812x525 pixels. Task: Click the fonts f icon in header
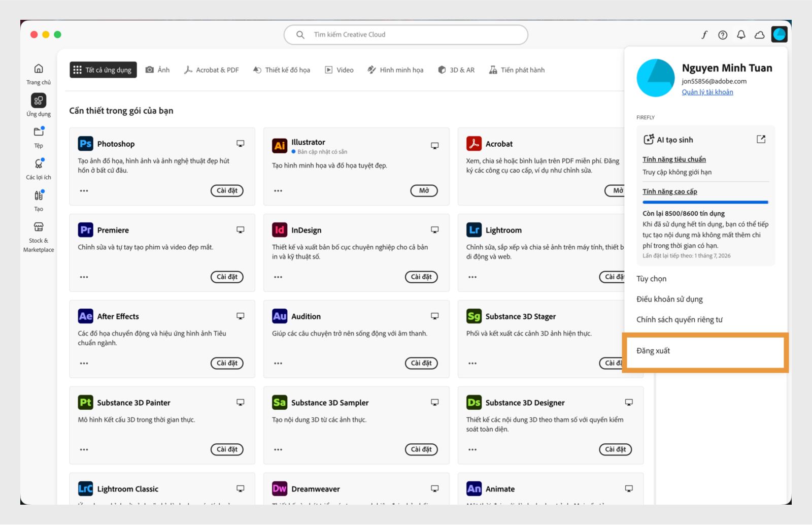(704, 35)
